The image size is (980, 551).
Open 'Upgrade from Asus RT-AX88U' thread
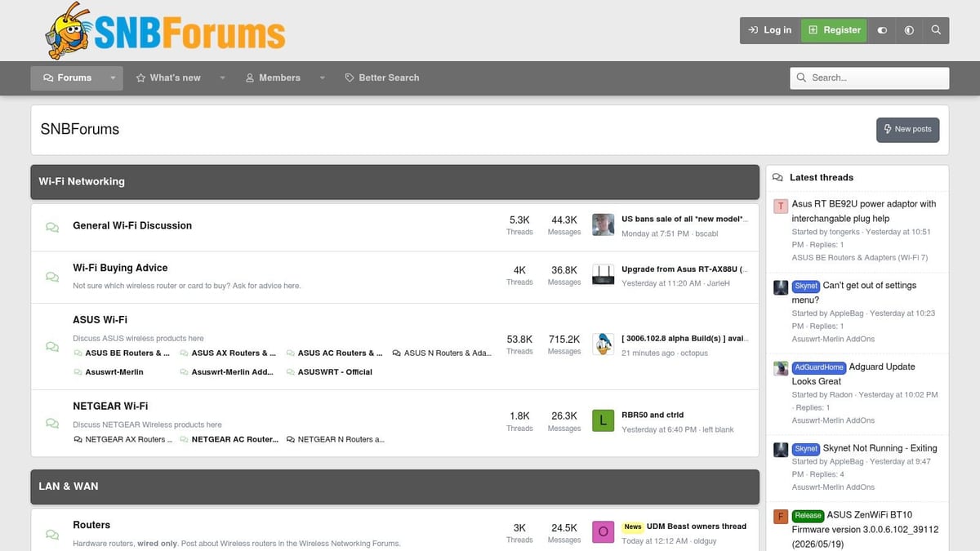(x=684, y=269)
